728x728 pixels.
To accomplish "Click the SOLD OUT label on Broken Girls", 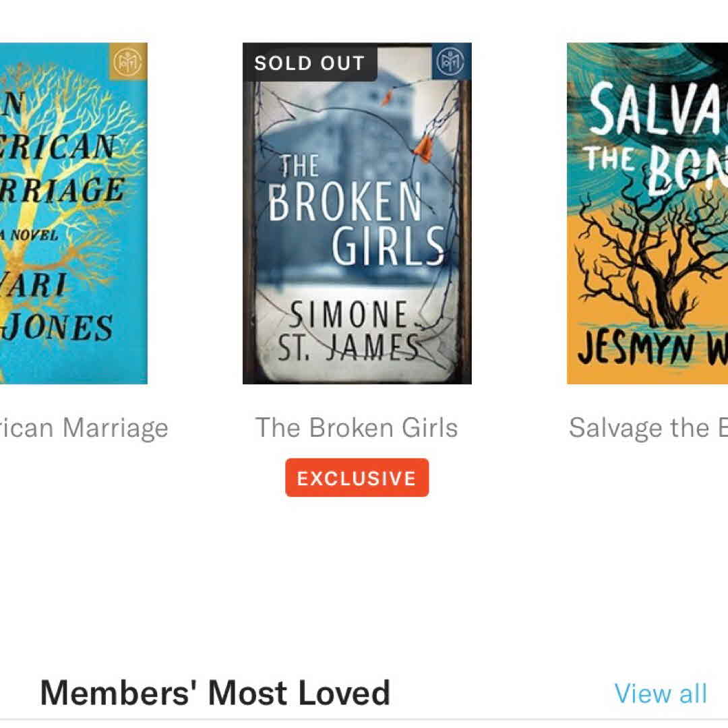I will tap(309, 63).
